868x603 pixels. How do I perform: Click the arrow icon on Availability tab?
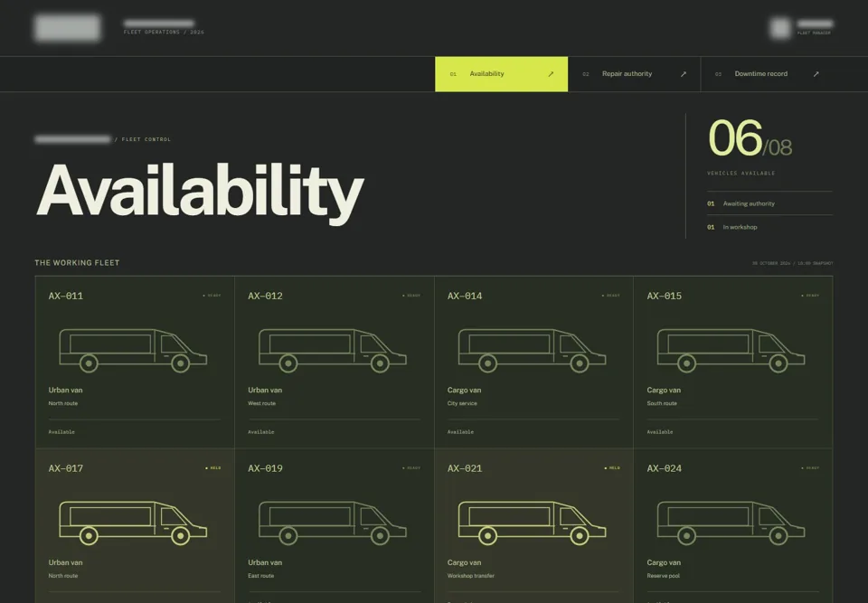(x=551, y=74)
